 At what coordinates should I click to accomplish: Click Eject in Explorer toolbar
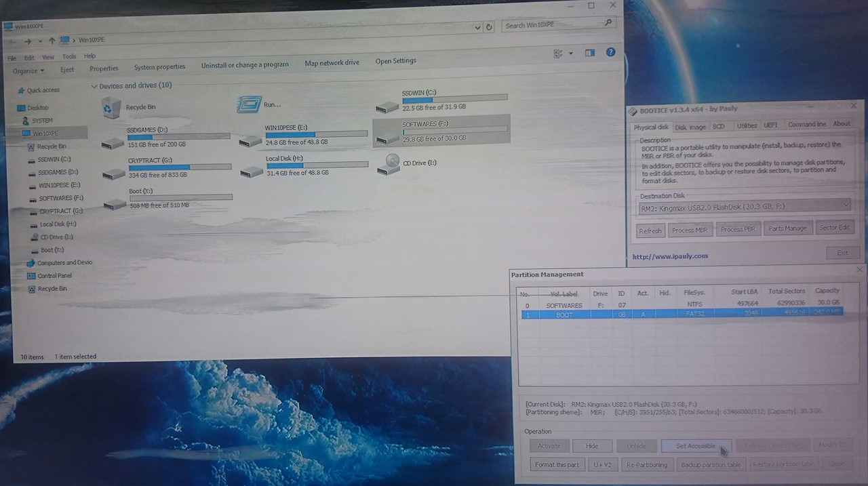(67, 70)
